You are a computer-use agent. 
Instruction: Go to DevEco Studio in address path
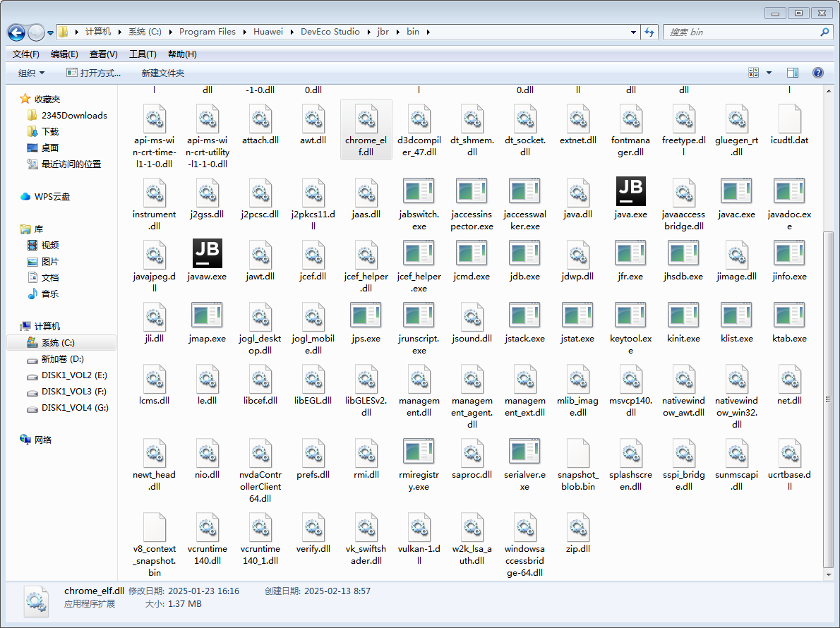[x=330, y=32]
